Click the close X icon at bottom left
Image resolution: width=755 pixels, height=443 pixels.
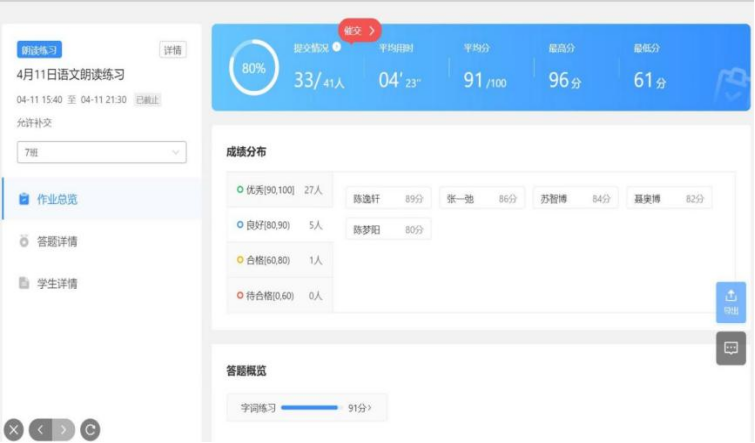click(x=13, y=430)
